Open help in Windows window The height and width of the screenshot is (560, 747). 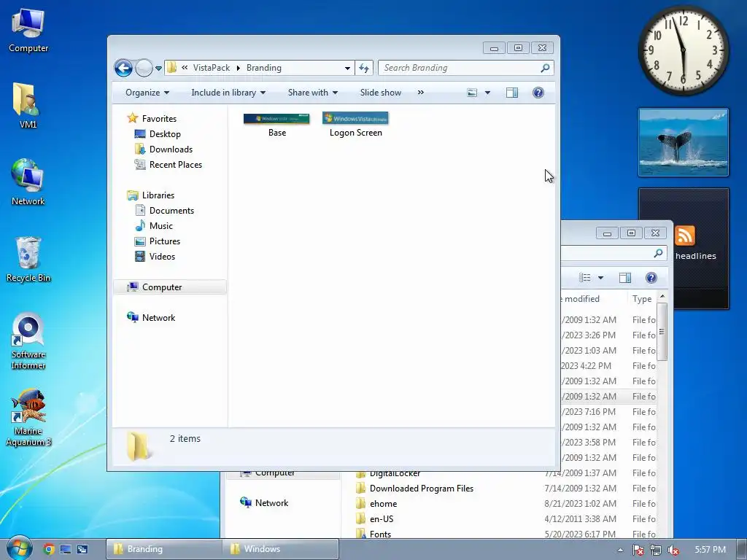[x=651, y=278]
